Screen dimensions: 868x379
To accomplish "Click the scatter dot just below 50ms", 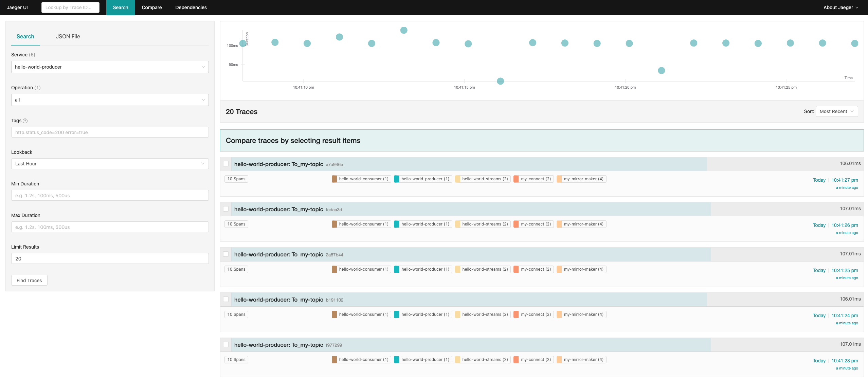I will coord(661,71).
